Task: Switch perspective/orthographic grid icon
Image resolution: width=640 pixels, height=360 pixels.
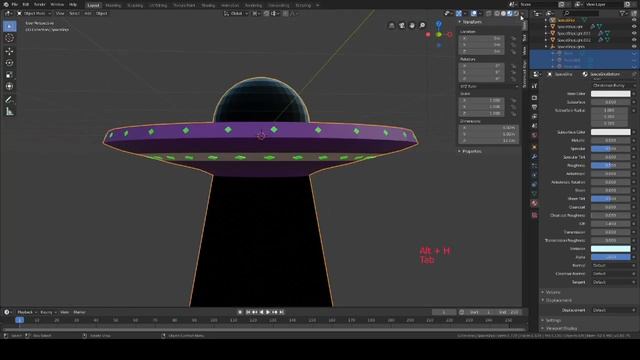Action: [392, 25]
